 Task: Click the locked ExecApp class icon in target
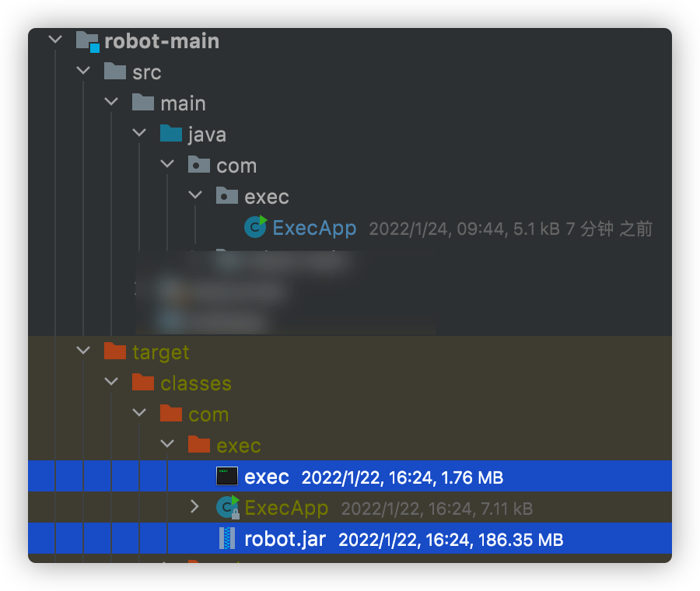(x=227, y=508)
